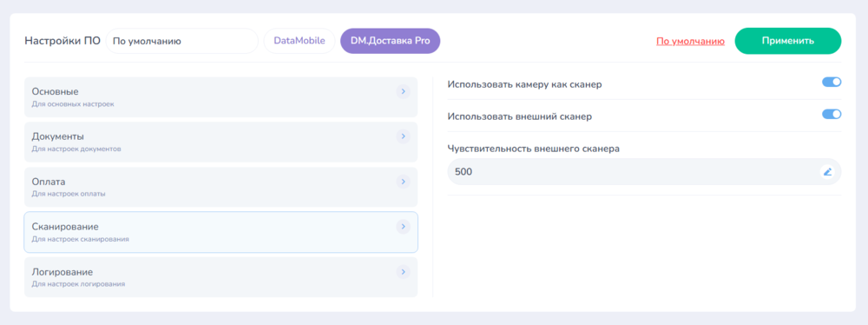Image resolution: width=868 pixels, height=325 pixels.
Task: Toggle 'Использовать камеру как сканер' switch
Action: pyautogui.click(x=832, y=82)
